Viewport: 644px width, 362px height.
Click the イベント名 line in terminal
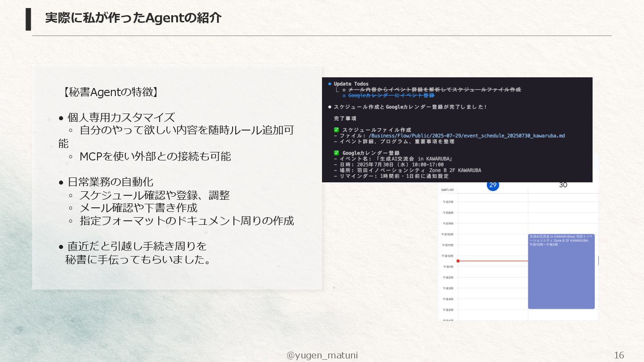coord(394,159)
